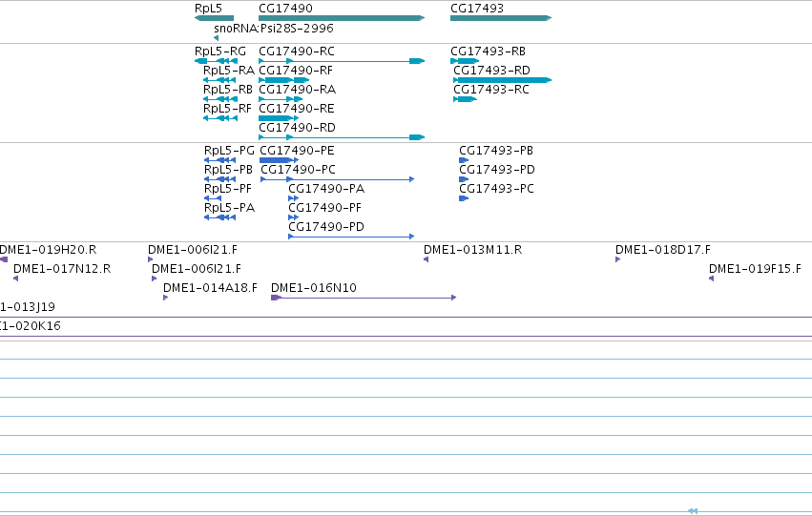This screenshot has width=812, height=516.
Task: Click the CG17490 gene bar
Action: click(x=342, y=18)
